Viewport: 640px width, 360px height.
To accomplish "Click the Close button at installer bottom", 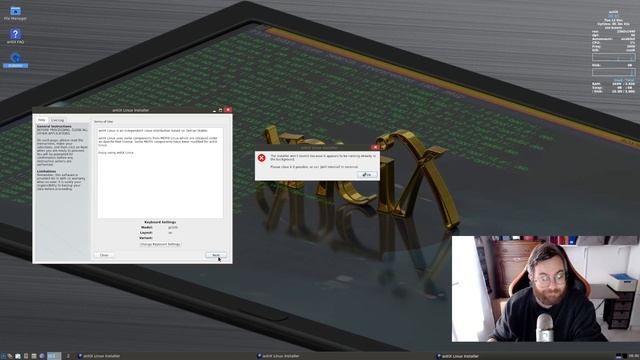I will tap(104, 255).
